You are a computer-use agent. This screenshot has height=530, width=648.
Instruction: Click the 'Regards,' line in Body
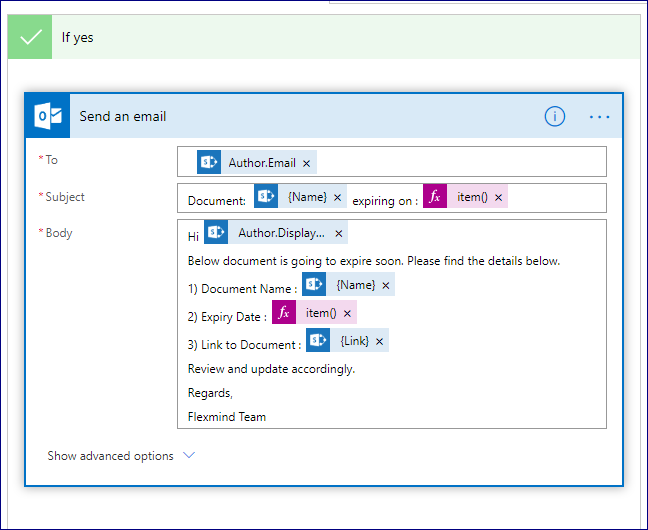click(210, 393)
